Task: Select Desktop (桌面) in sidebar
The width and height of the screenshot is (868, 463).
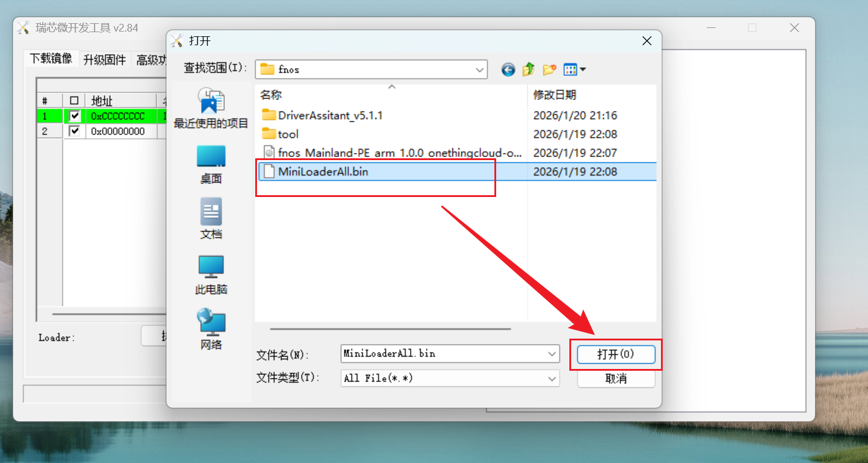Action: tap(211, 165)
